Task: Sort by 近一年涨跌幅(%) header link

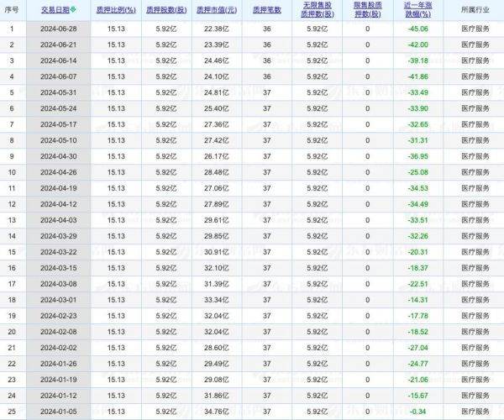Action: (x=417, y=9)
